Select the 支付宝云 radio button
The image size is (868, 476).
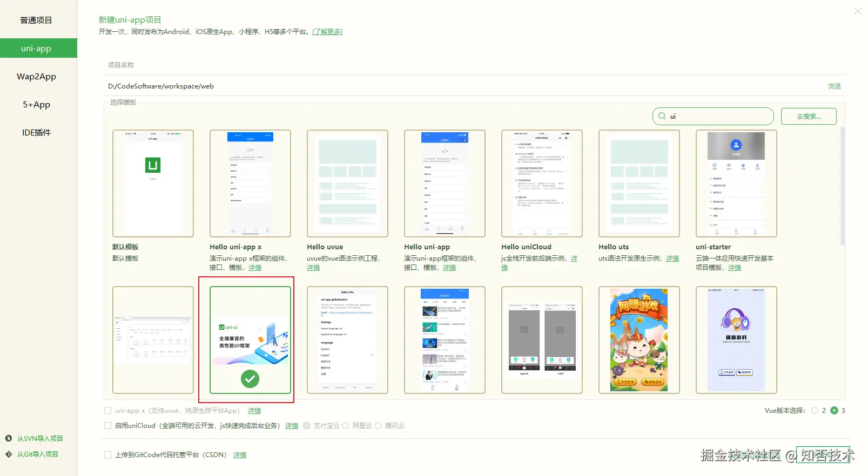pos(307,426)
